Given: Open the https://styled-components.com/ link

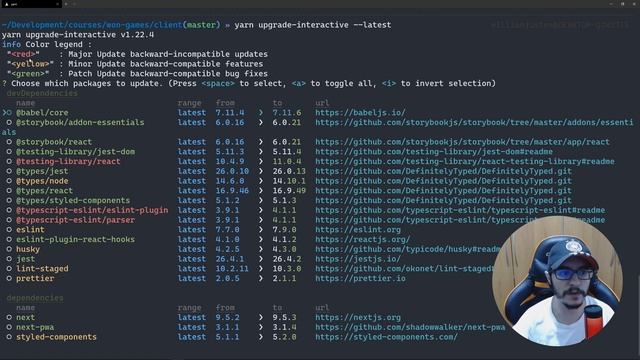Looking at the screenshot, I should coord(387,337).
